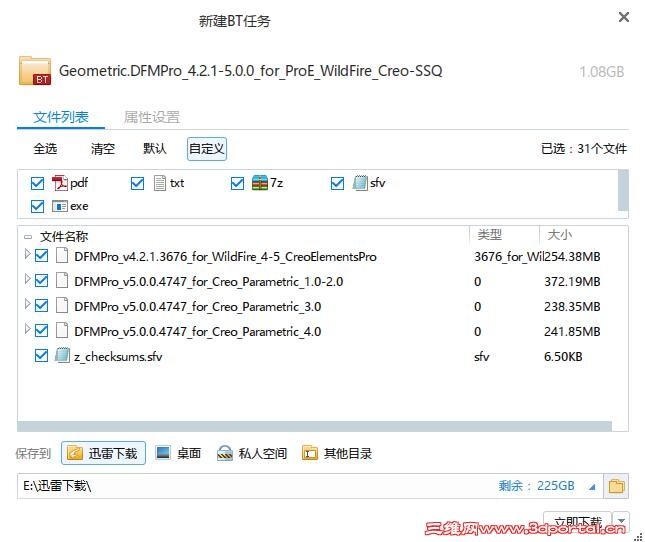Expand the DFMPro_v4.2.1.3676 folder tree arrow

pos(28,254)
